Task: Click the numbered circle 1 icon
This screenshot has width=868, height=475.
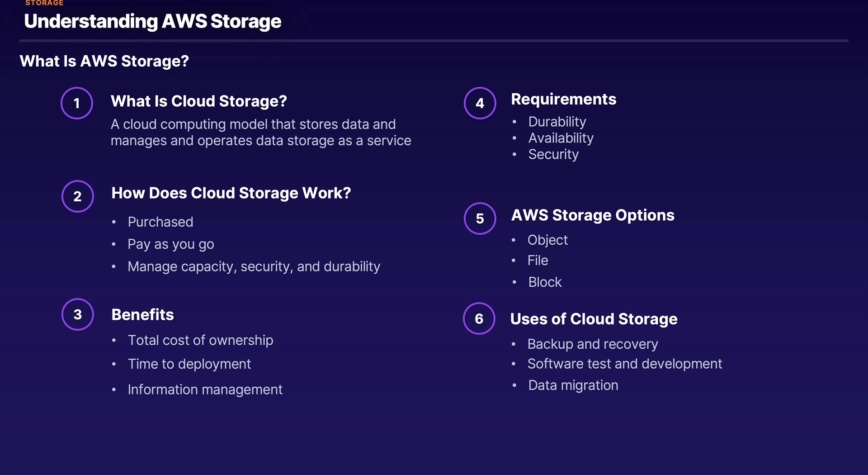Action: click(x=77, y=103)
